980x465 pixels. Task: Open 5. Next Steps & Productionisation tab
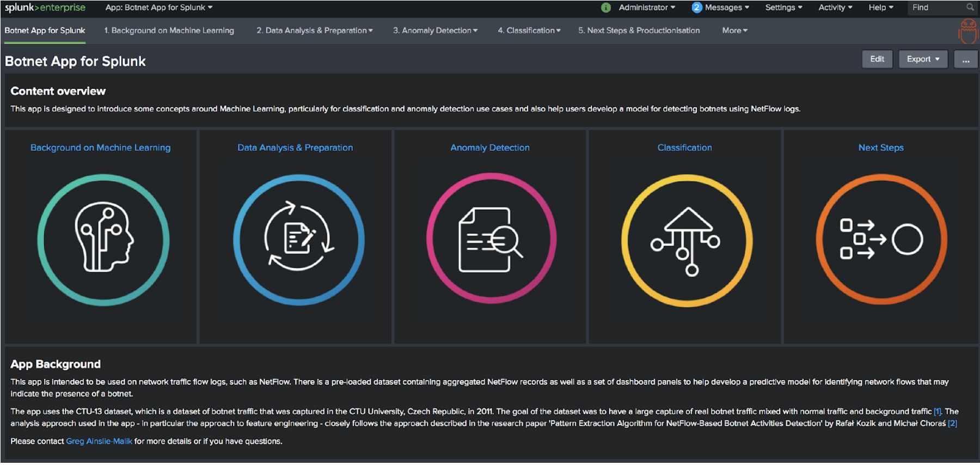tap(639, 30)
